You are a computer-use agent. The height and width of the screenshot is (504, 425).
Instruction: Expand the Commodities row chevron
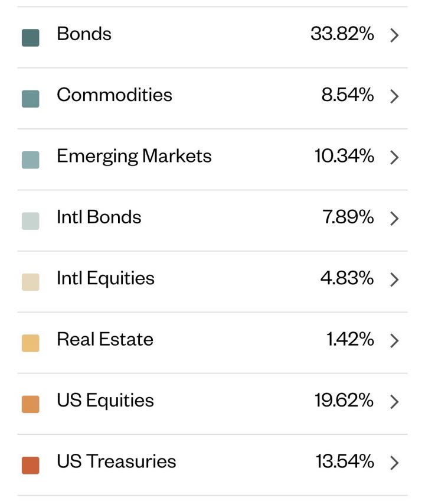(x=395, y=96)
